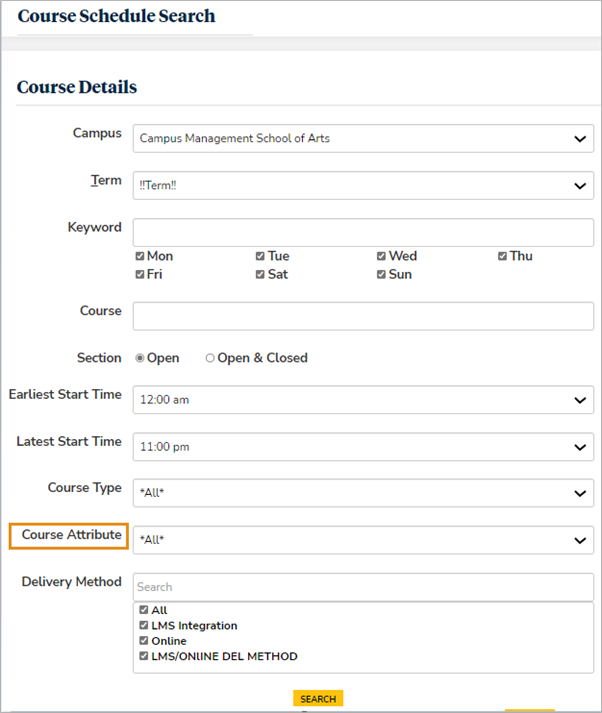Expand the Course Attribute dropdown
Image resolution: width=602 pixels, height=713 pixels.
[x=363, y=540]
